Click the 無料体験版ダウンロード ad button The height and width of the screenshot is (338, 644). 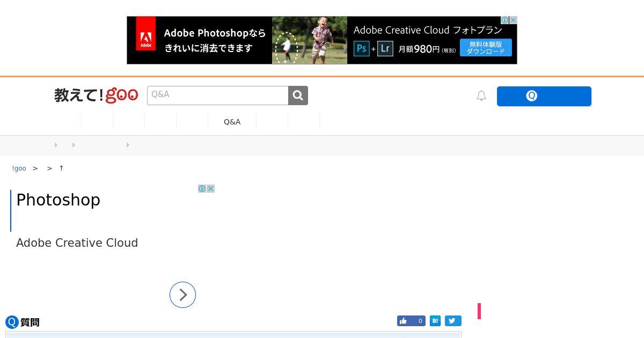486,48
